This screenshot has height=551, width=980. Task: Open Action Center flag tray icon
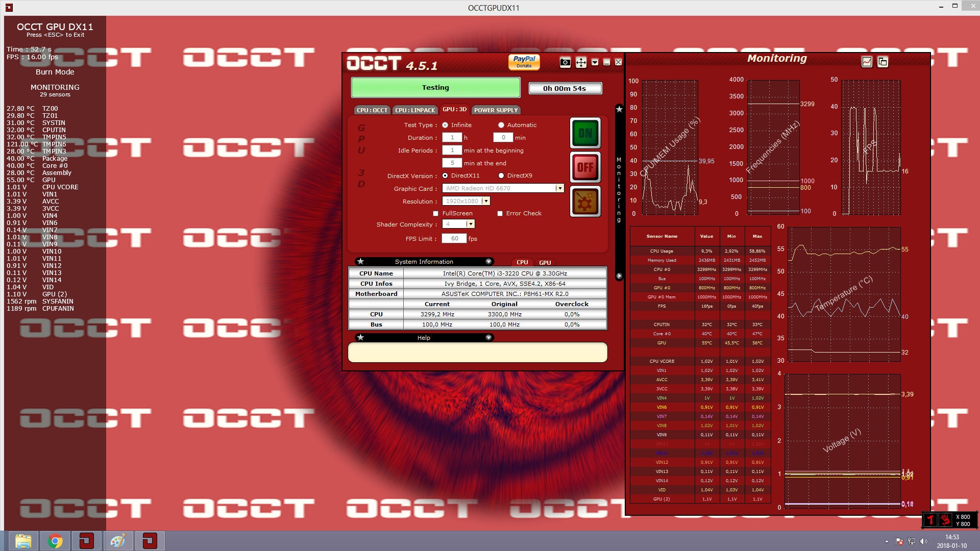click(899, 541)
